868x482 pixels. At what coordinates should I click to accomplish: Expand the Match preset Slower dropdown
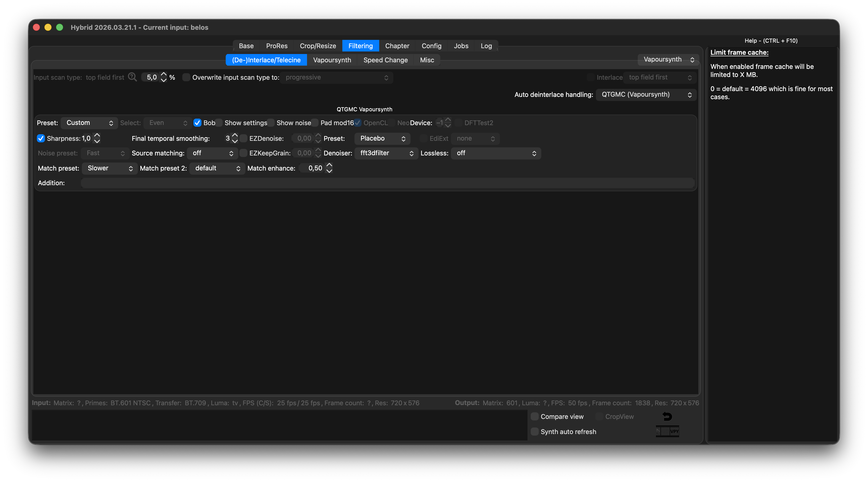tap(110, 168)
